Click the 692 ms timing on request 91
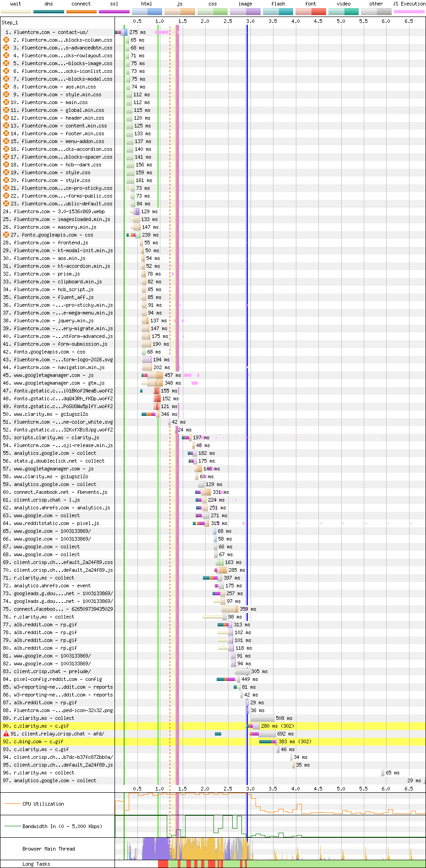 (285, 734)
